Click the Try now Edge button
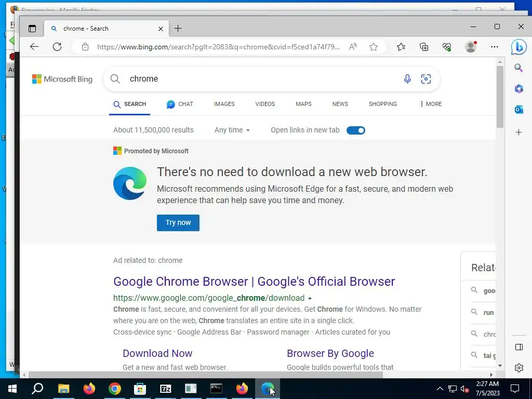The image size is (532, 399). (x=178, y=222)
